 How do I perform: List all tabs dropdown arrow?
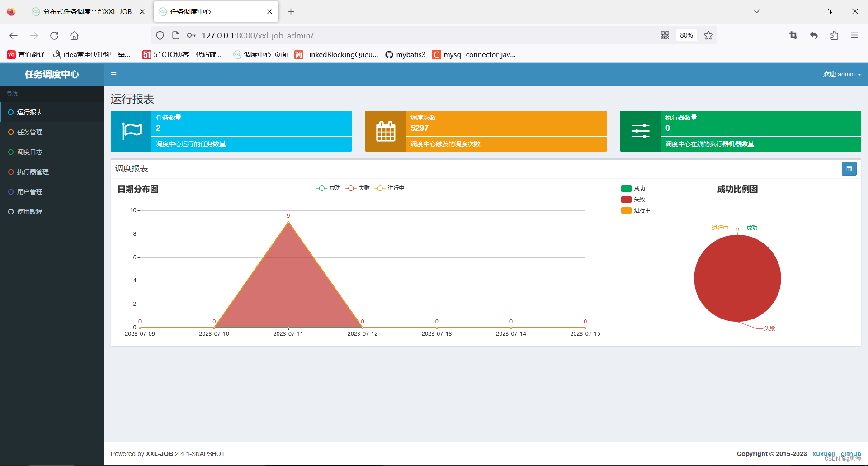[757, 11]
